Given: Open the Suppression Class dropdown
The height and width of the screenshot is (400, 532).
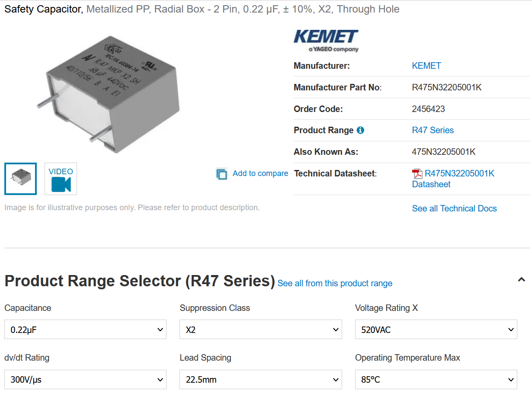Looking at the screenshot, I should click(261, 330).
